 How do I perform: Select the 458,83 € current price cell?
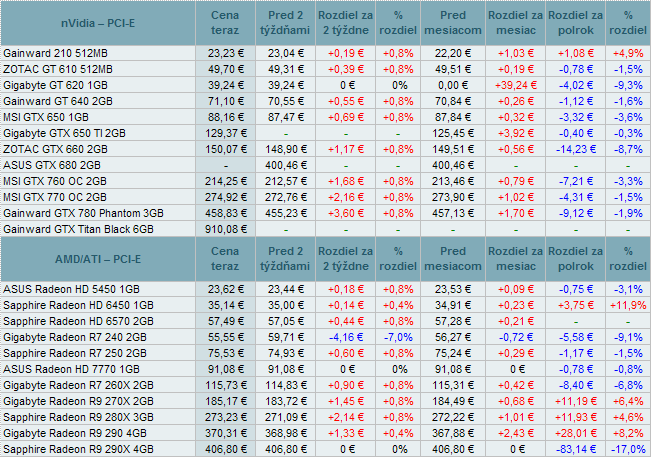tap(226, 213)
